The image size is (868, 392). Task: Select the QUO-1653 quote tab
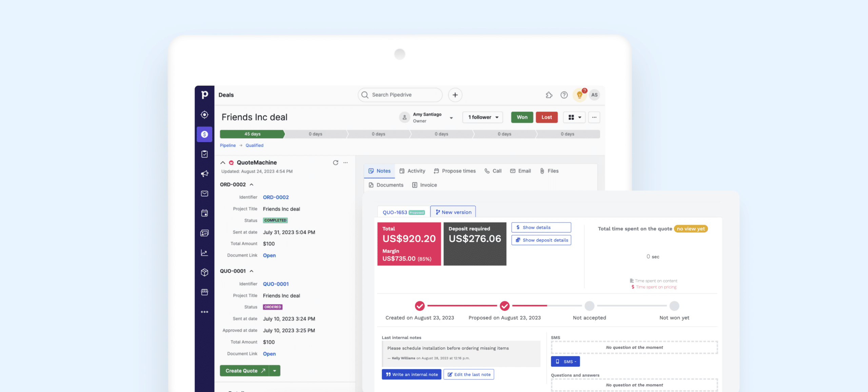click(403, 212)
